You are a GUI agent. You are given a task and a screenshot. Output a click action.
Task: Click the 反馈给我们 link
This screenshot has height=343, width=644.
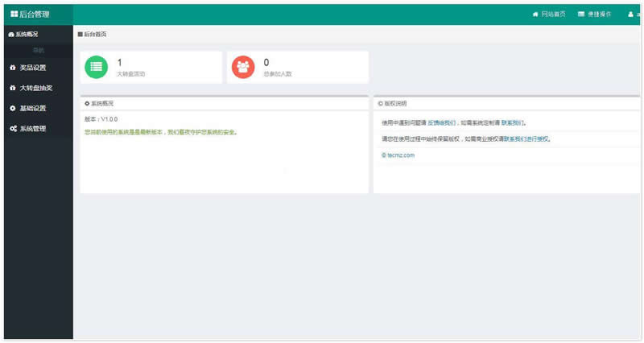441,123
